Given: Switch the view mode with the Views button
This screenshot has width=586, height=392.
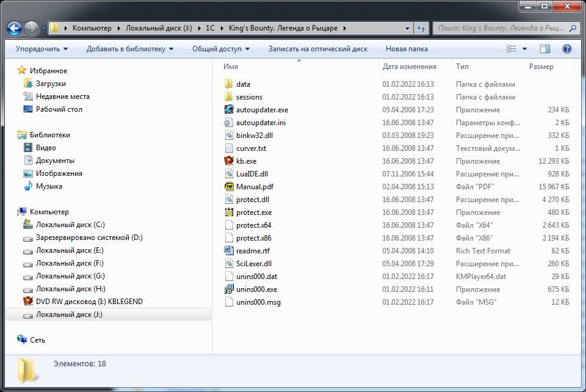Looking at the screenshot, I should tap(513, 49).
